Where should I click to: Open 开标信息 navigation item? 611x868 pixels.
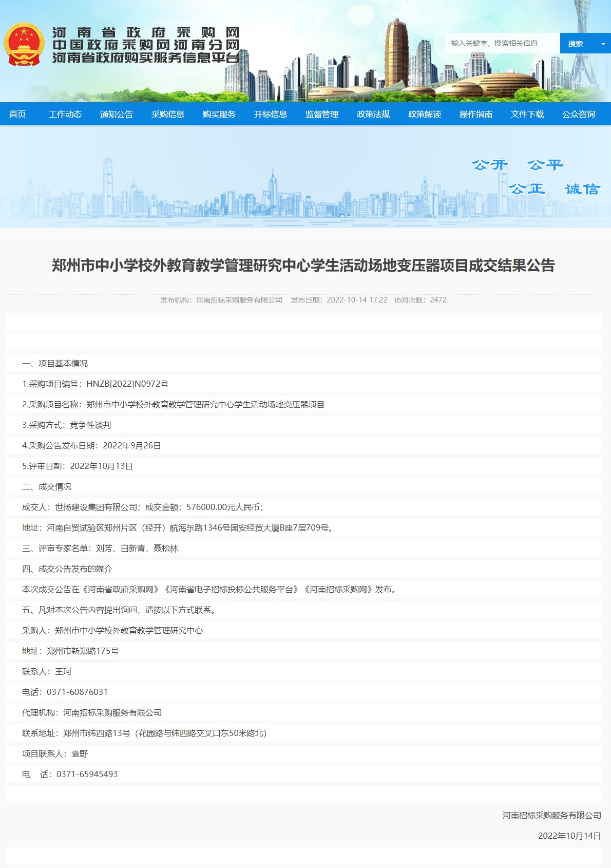coord(271,114)
